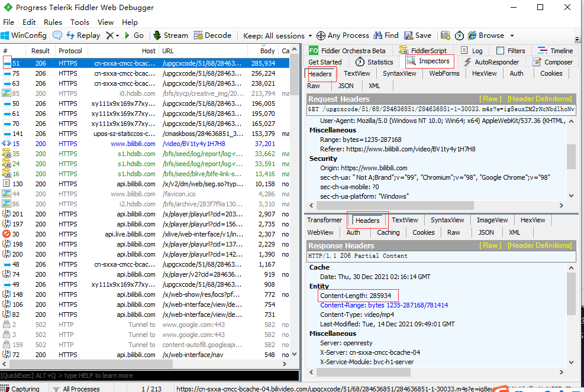584x392 pixels.
Task: Click session list horizontal scrollbar right arrow
Action: (x=285, y=364)
